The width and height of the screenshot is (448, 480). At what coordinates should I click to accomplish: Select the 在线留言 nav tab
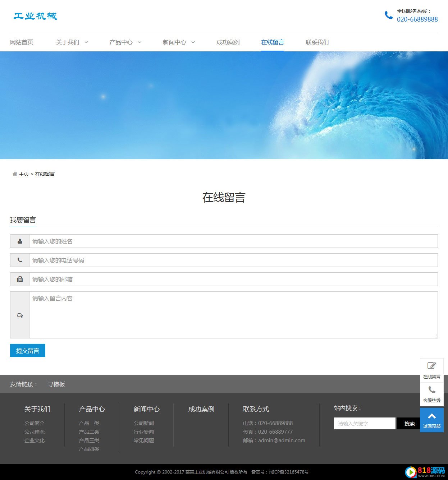click(273, 42)
